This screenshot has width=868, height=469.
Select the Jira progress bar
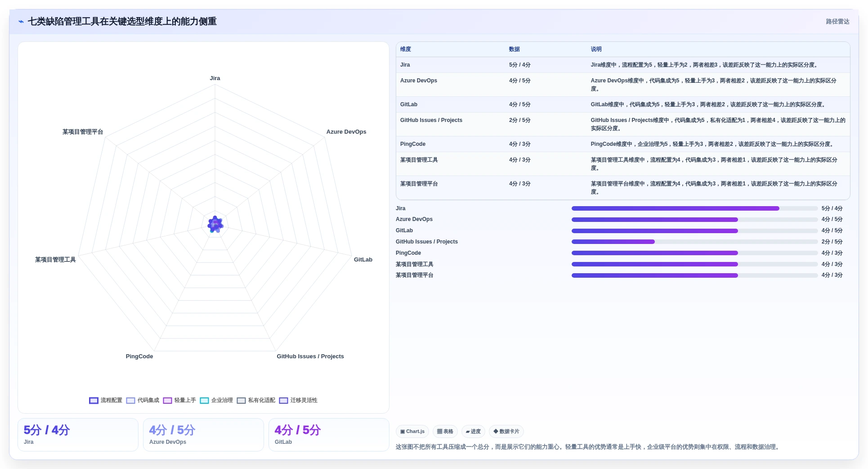coord(694,208)
